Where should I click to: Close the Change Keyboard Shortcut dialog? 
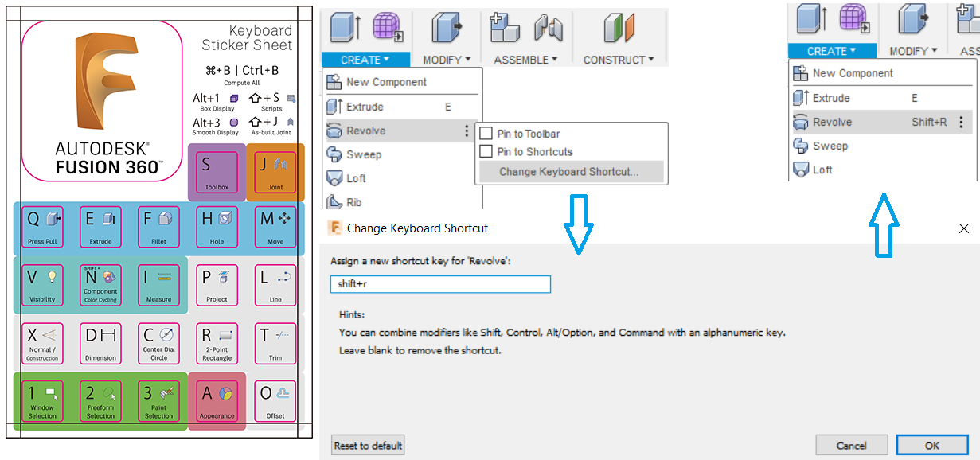[963, 228]
